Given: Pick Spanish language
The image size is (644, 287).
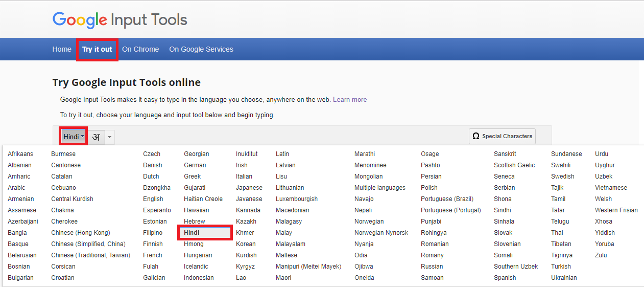Looking at the screenshot, I should click(x=505, y=277).
